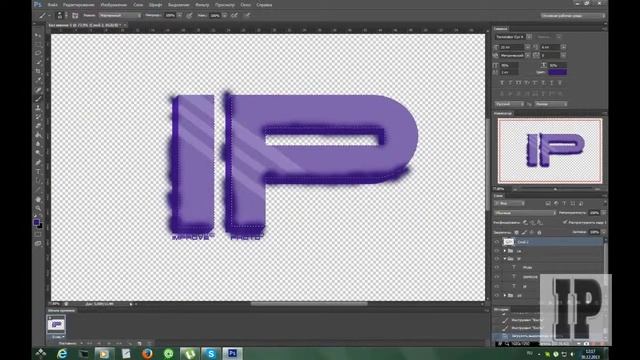Click the text color swatch in Character panel
The width and height of the screenshot is (640, 360).
557,72
